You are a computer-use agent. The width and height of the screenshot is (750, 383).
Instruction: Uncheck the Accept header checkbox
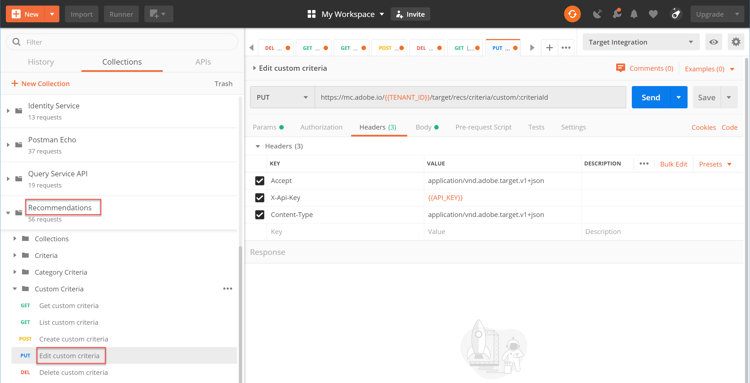(x=260, y=181)
